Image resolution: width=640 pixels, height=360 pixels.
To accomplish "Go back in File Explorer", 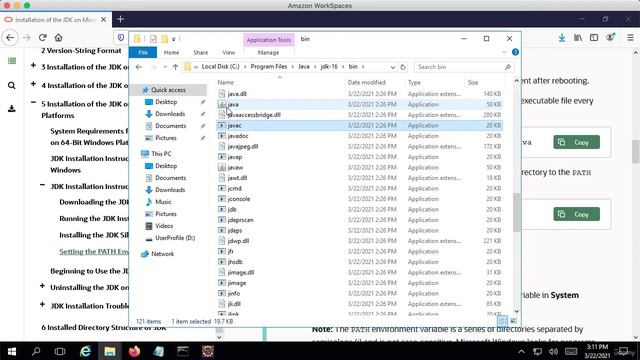I will 139,67.
